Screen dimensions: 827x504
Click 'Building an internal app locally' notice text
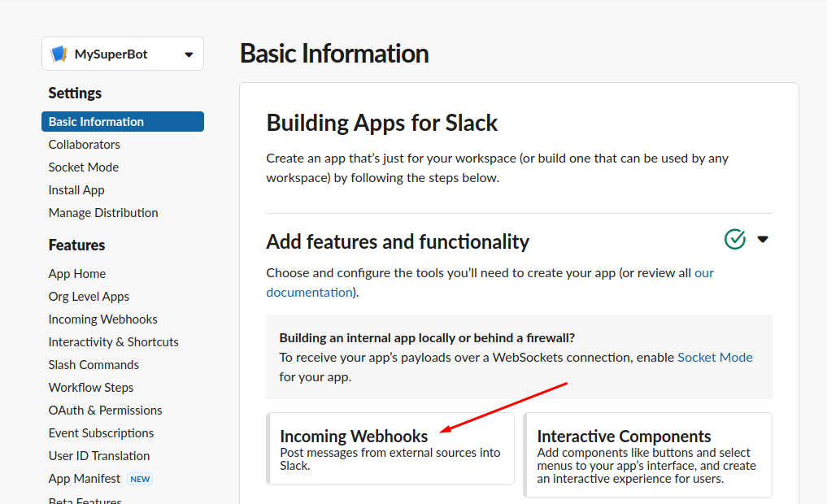(x=427, y=338)
